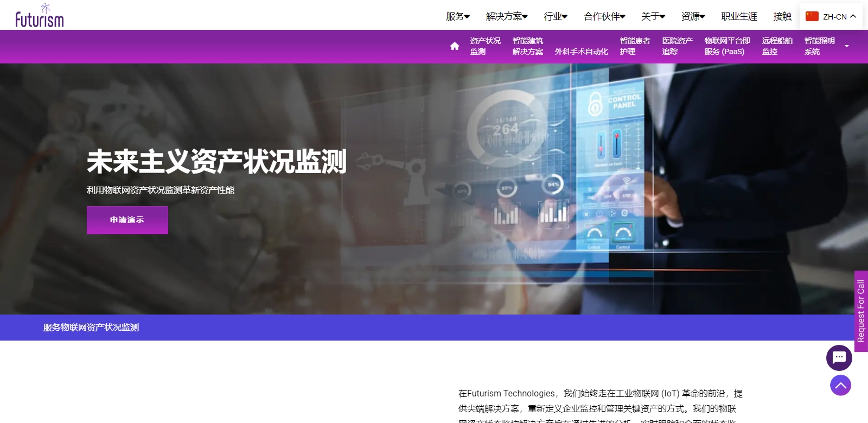Expand the 合作伙伴 dropdown menu
This screenshot has height=423, width=868.
[604, 16]
